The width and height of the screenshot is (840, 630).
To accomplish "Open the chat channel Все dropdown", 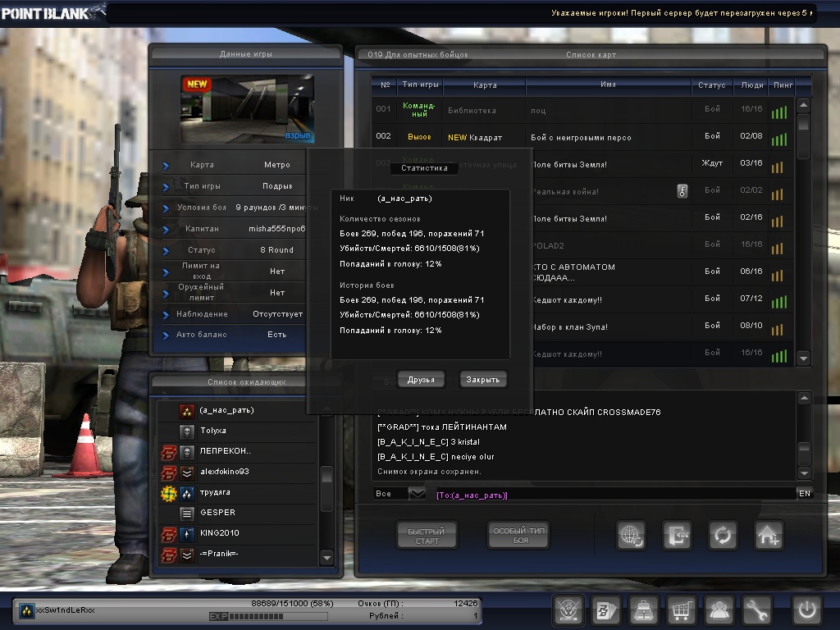I will coord(417,493).
